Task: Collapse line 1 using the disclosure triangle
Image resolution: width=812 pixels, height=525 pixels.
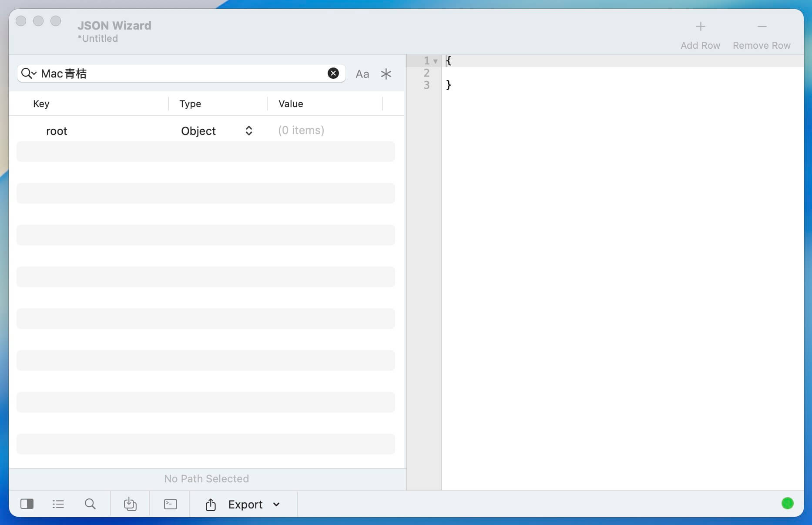Action: [x=436, y=61]
